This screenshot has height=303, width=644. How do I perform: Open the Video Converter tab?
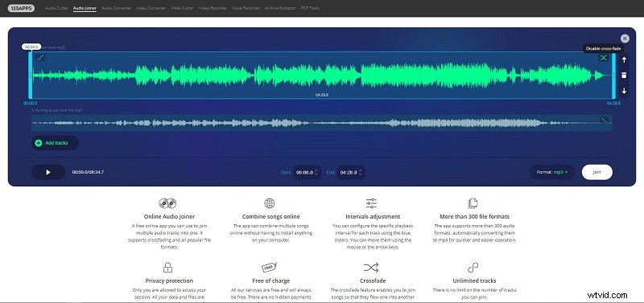[x=151, y=8]
